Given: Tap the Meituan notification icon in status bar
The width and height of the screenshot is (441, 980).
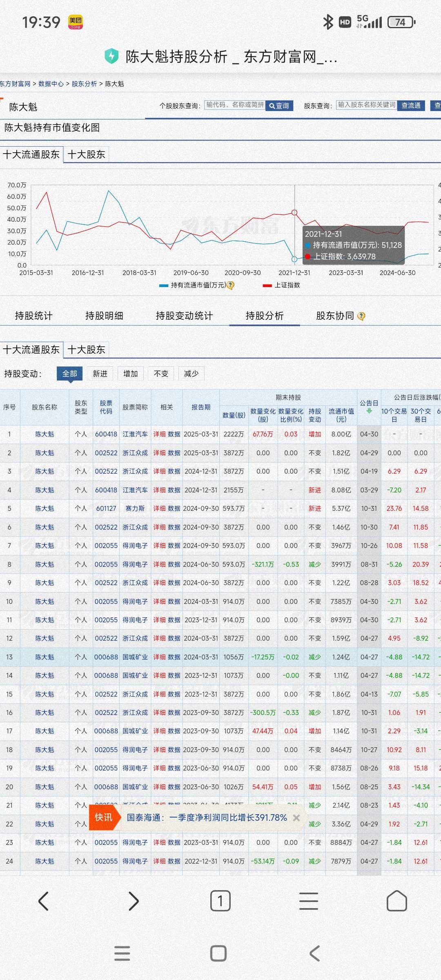Looking at the screenshot, I should click(x=76, y=22).
